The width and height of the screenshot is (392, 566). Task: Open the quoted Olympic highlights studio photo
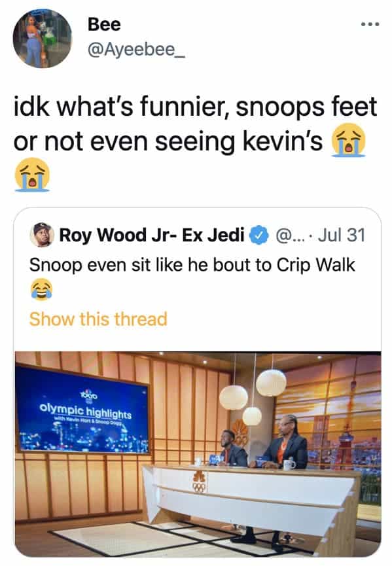(198, 453)
